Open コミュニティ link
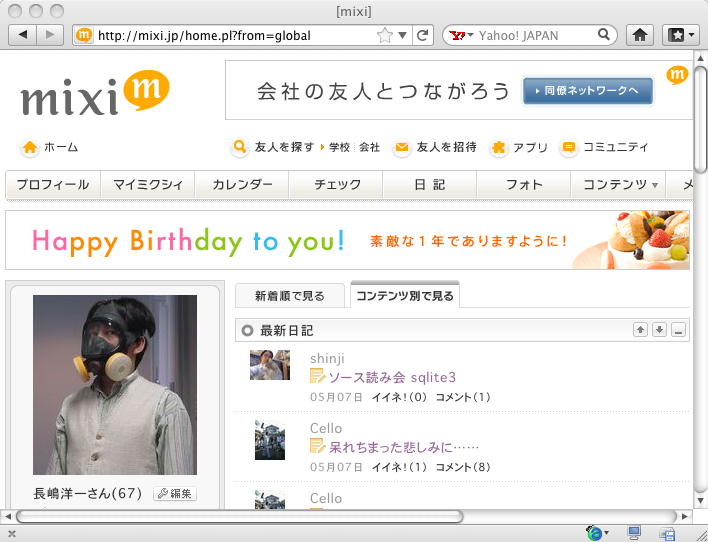 [615, 147]
